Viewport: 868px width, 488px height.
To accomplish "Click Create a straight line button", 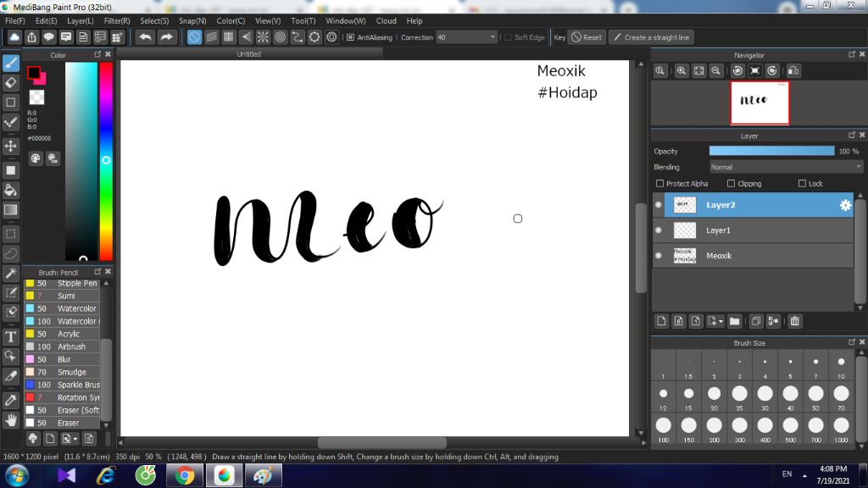I will [652, 37].
